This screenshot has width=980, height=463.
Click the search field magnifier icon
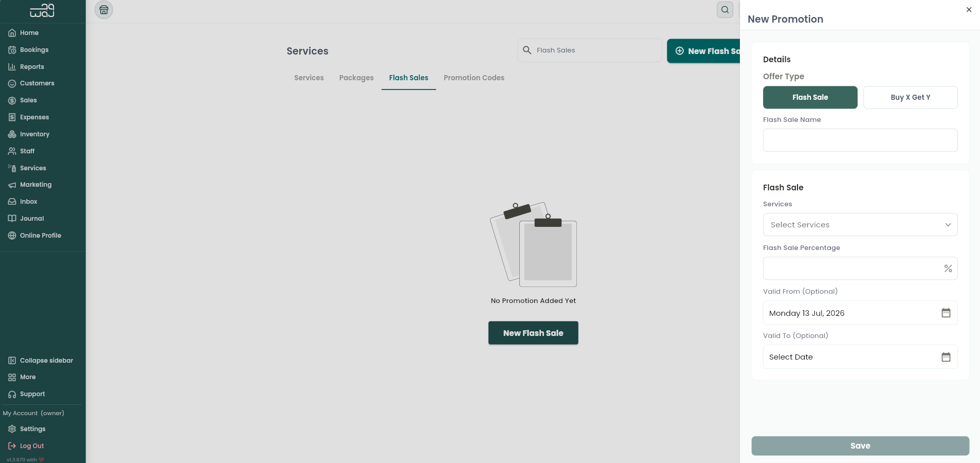pos(527,50)
